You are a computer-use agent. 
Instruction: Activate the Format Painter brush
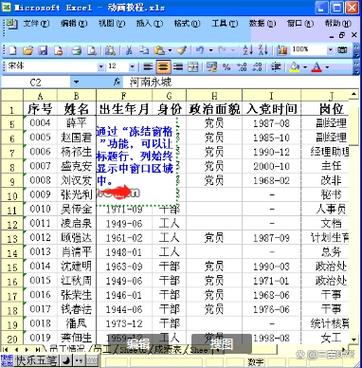click(182, 50)
